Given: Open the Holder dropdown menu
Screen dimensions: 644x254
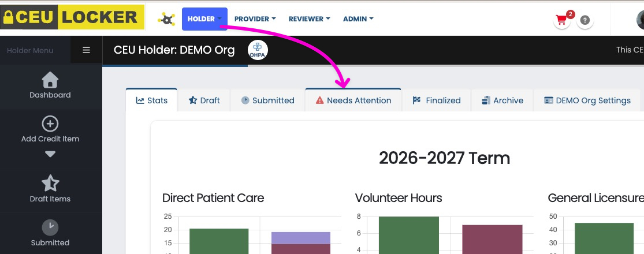Looking at the screenshot, I should point(204,19).
